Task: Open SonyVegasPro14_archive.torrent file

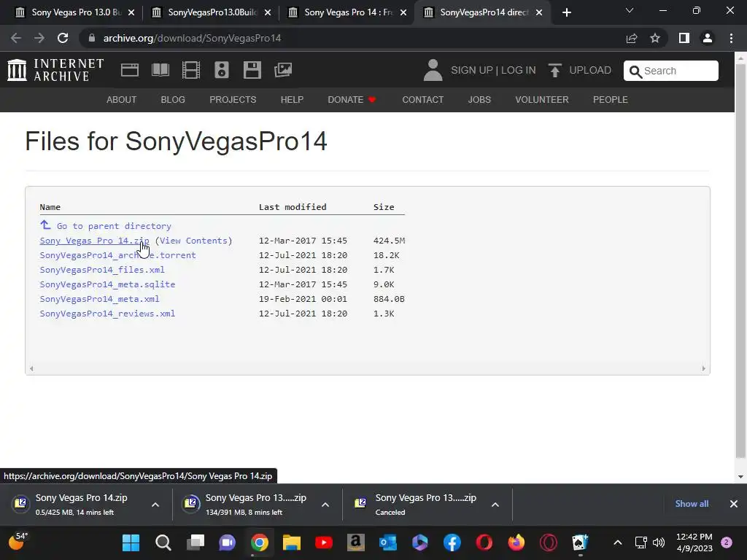Action: pyautogui.click(x=117, y=255)
